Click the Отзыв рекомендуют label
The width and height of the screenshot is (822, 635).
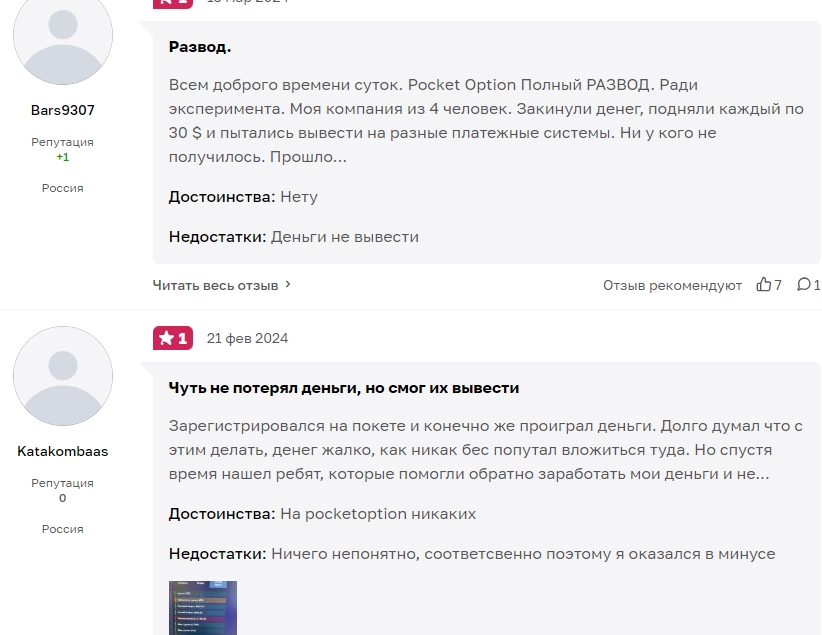673,285
